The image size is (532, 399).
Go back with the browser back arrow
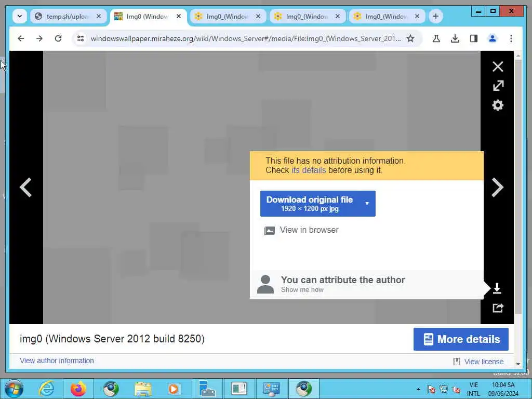(x=21, y=38)
